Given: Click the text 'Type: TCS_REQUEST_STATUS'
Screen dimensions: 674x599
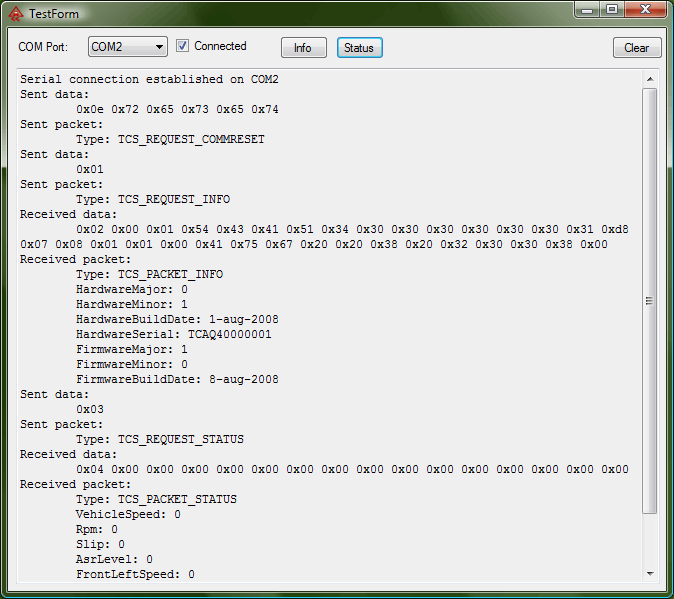Looking at the screenshot, I should coord(160,440).
